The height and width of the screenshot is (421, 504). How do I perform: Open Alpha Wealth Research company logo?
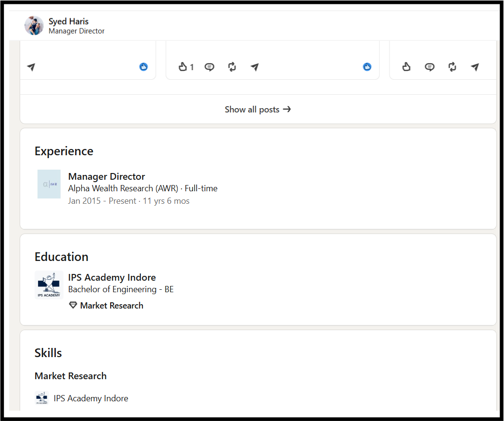point(49,184)
